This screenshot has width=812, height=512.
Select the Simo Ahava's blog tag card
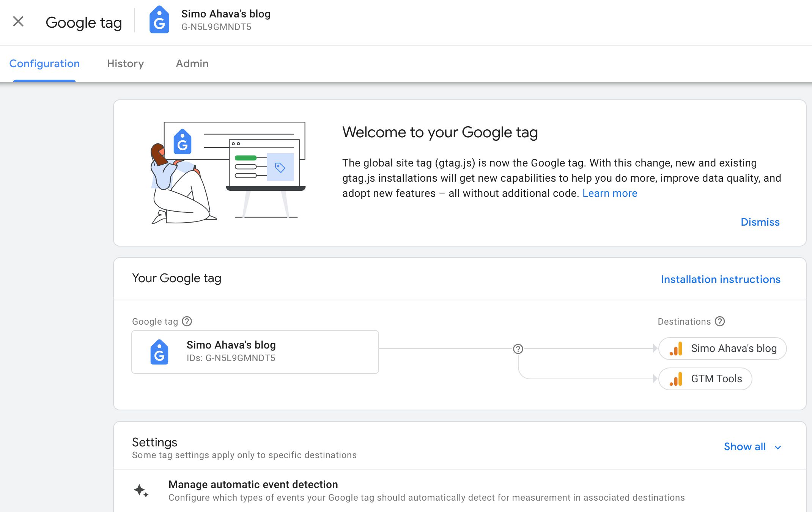coord(255,352)
